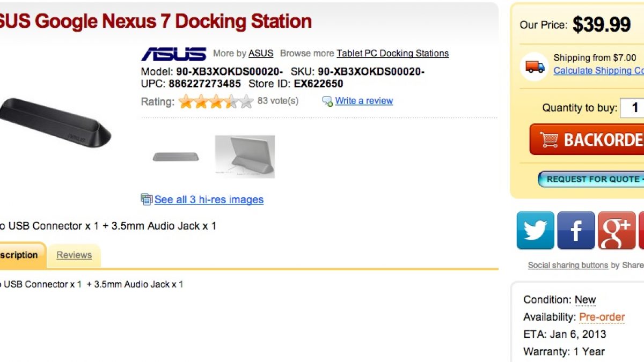Click the star rating icons
Viewport: 644px width, 362px height.
[x=216, y=101]
